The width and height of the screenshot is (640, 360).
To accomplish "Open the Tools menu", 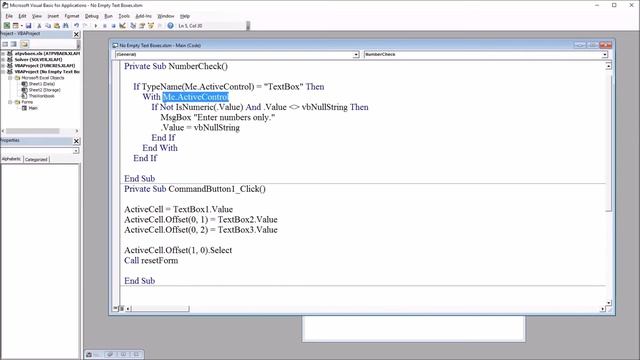I will [124, 16].
